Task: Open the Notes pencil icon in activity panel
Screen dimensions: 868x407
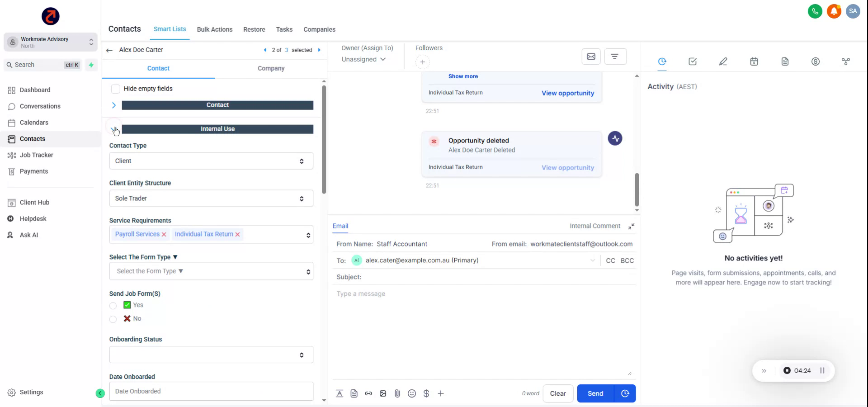Action: click(x=723, y=61)
